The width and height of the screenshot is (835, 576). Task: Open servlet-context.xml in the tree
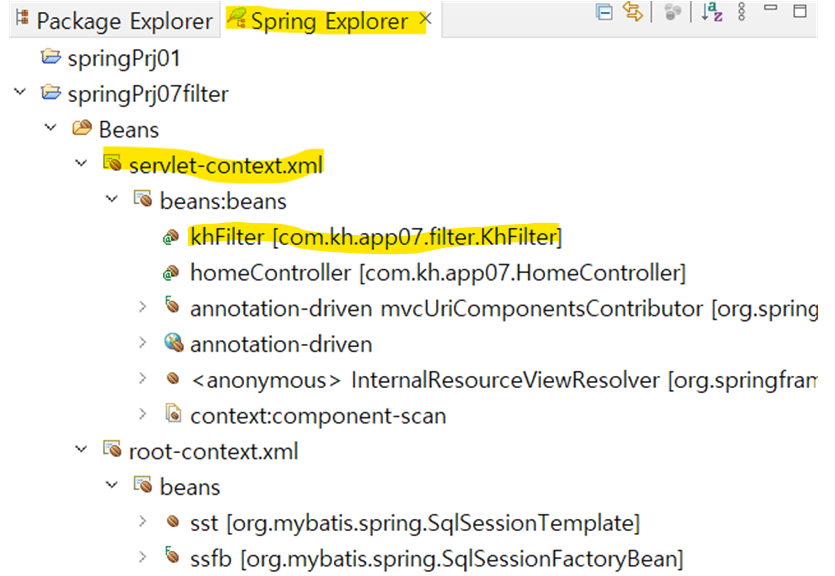(x=226, y=166)
